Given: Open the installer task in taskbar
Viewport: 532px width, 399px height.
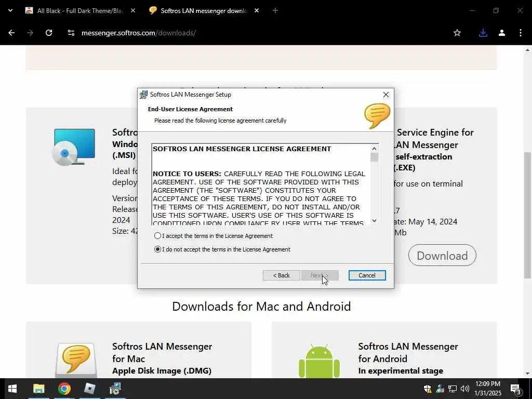Looking at the screenshot, I should tap(115, 389).
